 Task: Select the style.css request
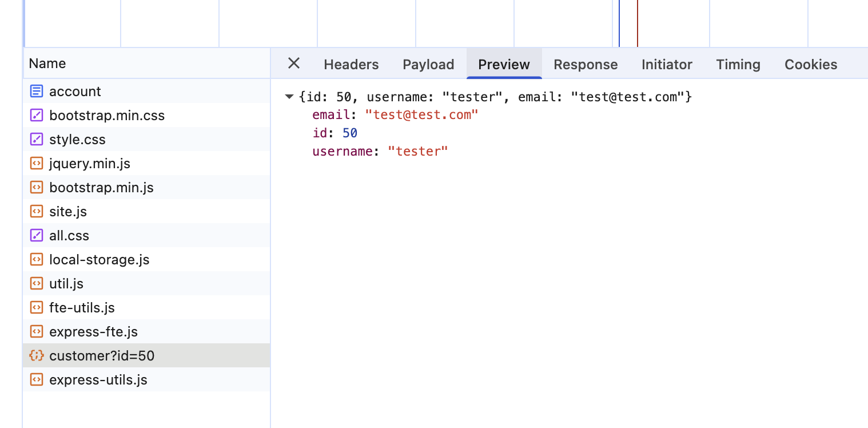click(146, 139)
